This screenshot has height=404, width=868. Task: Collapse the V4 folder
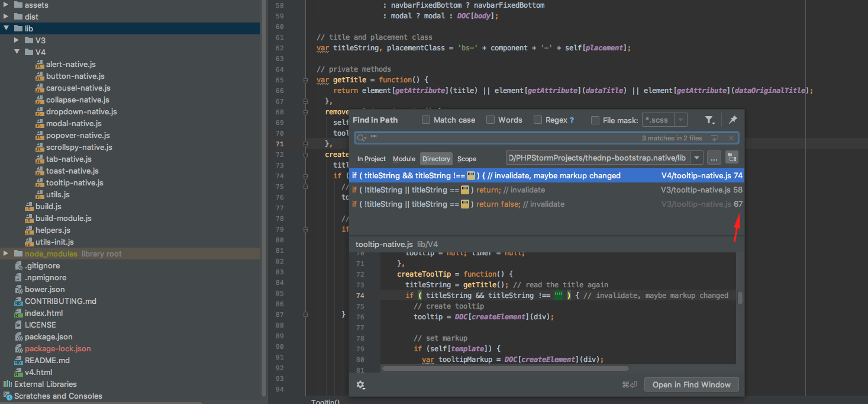click(17, 52)
